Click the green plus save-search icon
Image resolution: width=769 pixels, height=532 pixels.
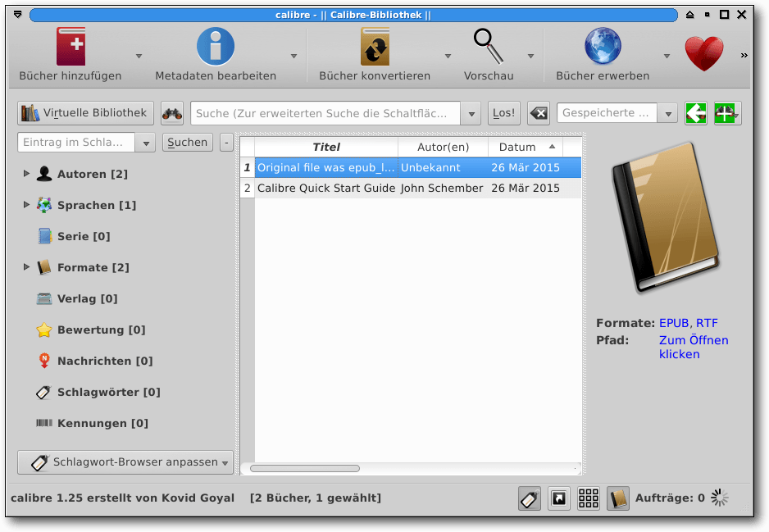[x=727, y=113]
